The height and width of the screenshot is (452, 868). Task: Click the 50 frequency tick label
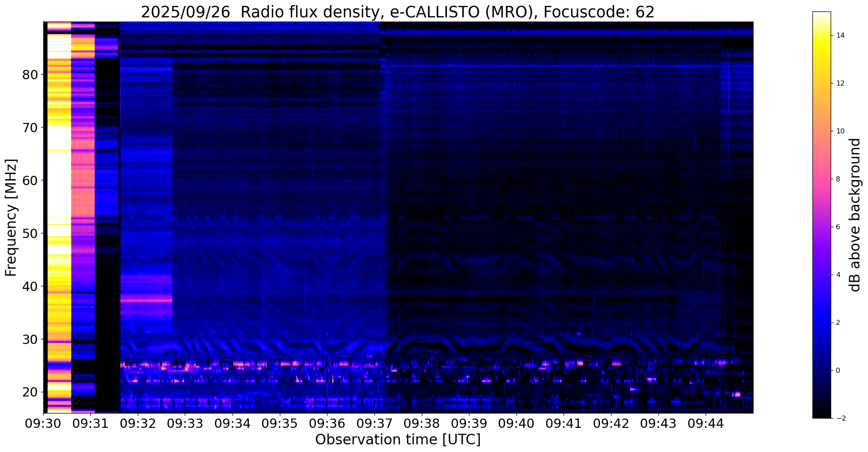(x=30, y=233)
